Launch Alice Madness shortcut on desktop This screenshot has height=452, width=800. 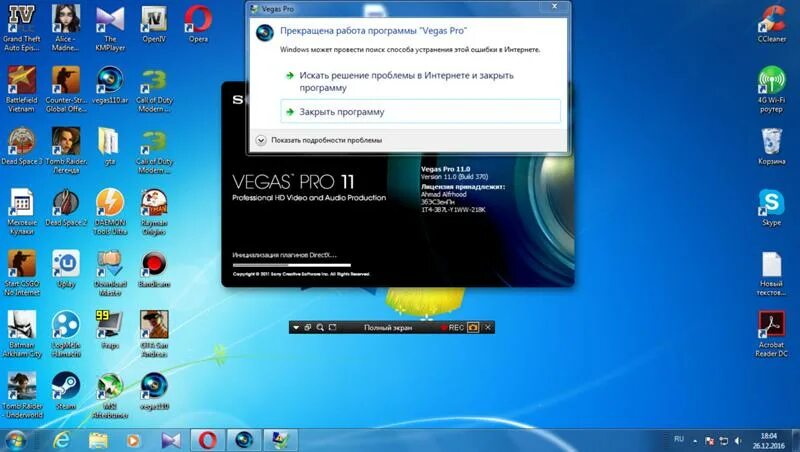click(x=66, y=28)
